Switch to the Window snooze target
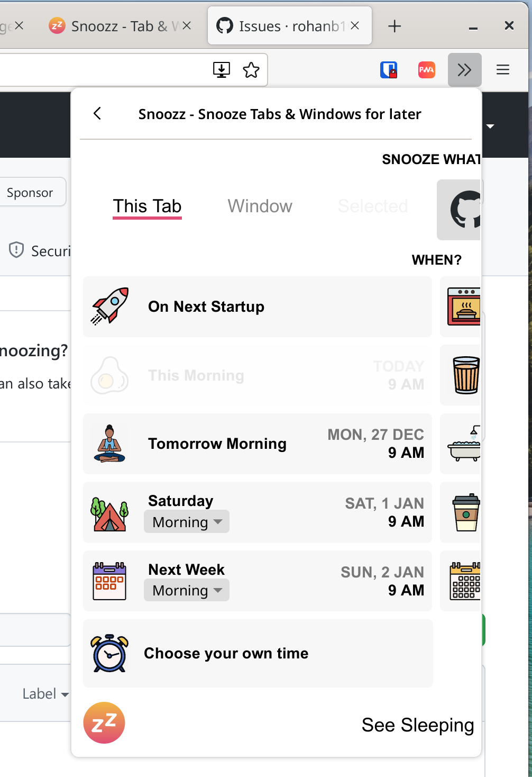The image size is (532, 777). (260, 206)
